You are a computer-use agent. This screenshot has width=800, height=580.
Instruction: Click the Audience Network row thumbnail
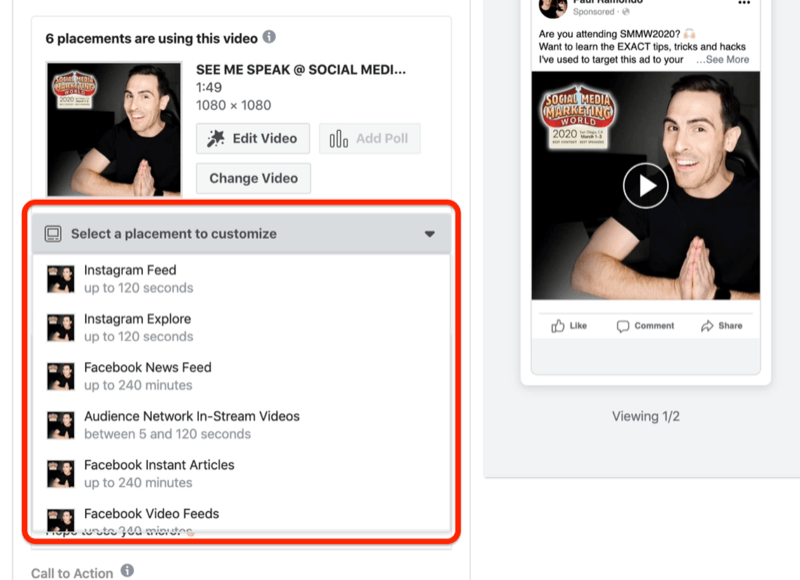[x=61, y=425]
